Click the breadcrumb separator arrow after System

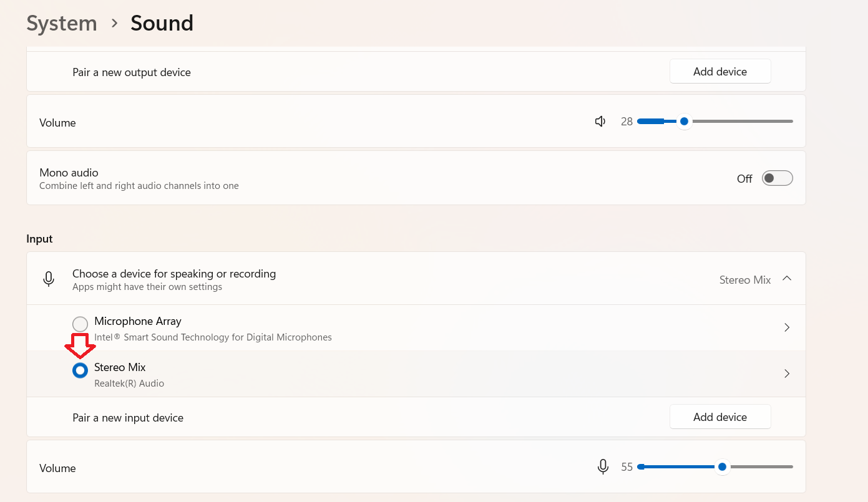[114, 23]
